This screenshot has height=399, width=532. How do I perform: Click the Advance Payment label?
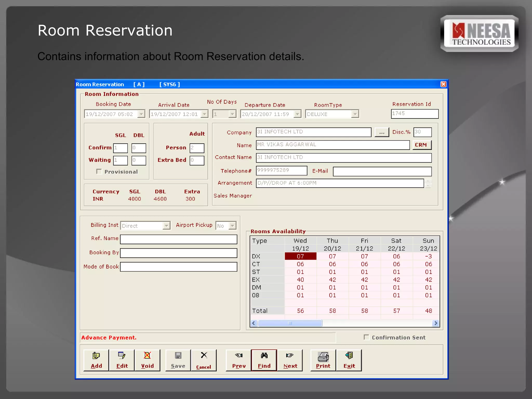pyautogui.click(x=109, y=337)
